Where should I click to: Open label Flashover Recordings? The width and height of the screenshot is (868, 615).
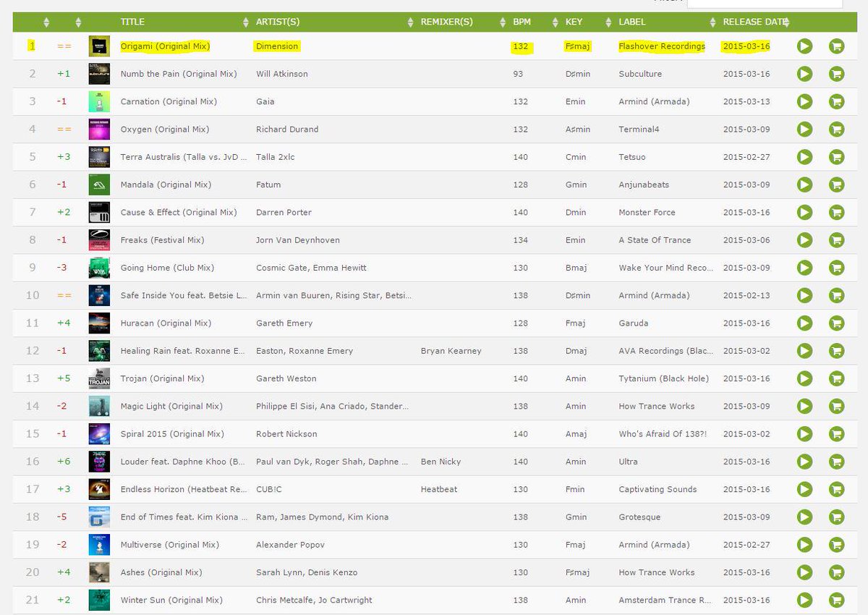point(662,46)
